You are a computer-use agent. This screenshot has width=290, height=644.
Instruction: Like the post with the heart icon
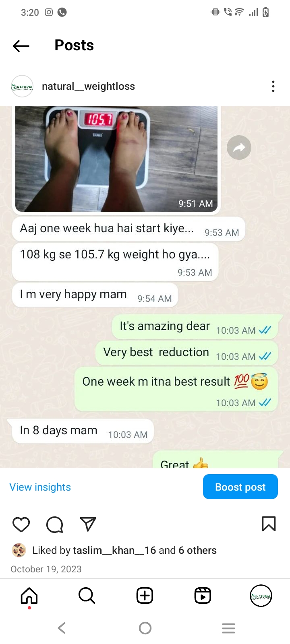21,524
